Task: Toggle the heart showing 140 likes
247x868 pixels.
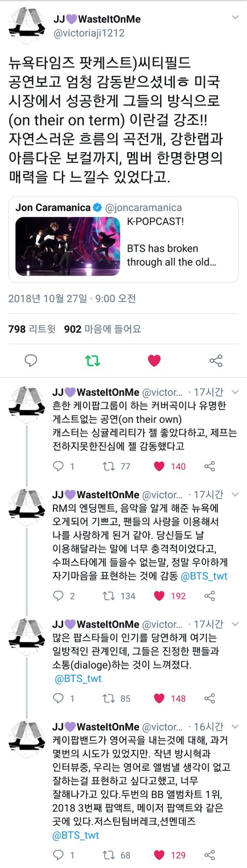Action: point(160,466)
